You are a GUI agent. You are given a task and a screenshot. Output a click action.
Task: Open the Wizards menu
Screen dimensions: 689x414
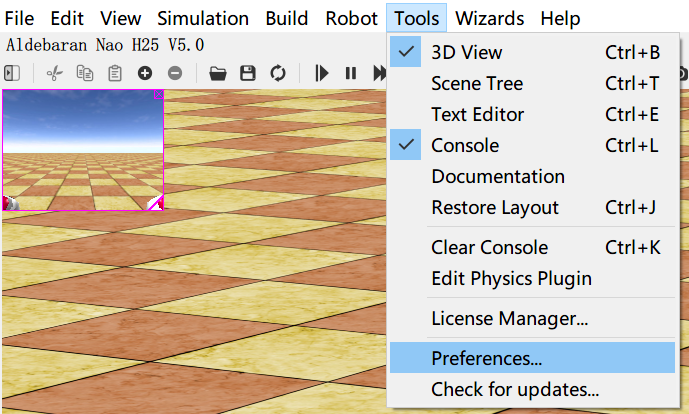(x=490, y=18)
